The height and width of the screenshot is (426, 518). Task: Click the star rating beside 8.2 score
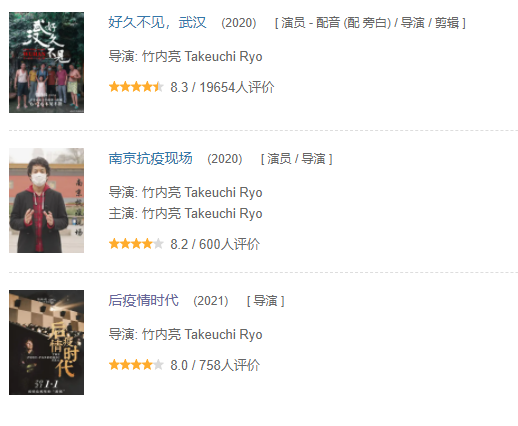136,244
